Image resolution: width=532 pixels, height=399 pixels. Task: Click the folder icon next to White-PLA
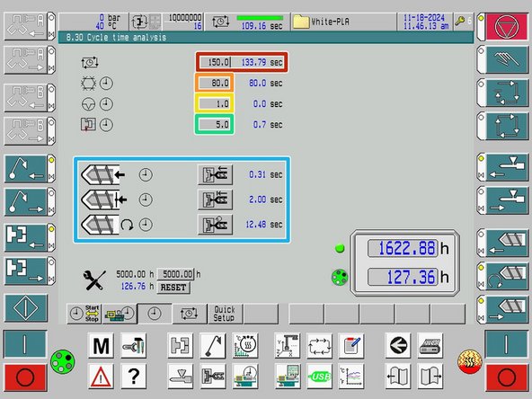(x=301, y=22)
